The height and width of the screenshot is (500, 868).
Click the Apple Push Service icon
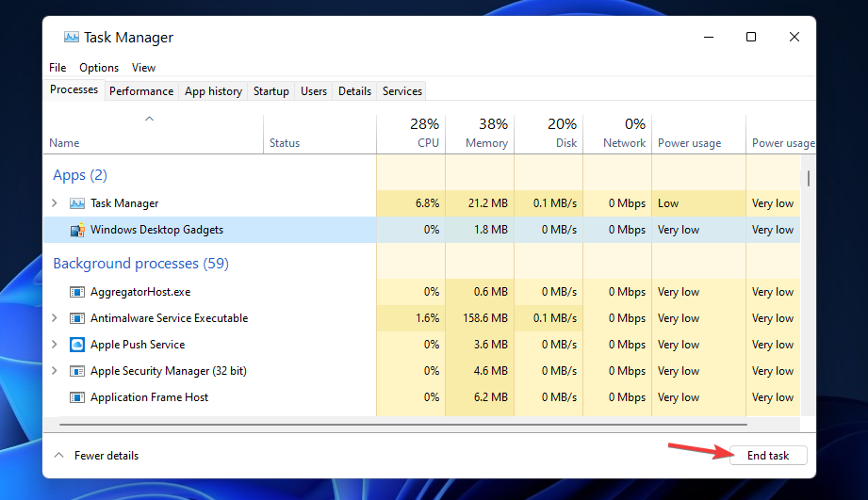tap(77, 345)
